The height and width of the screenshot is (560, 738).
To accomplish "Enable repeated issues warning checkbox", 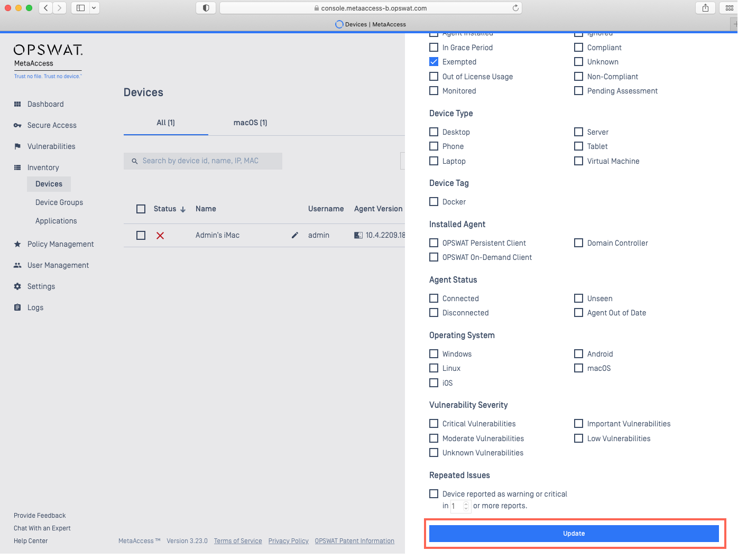I will click(x=433, y=494).
